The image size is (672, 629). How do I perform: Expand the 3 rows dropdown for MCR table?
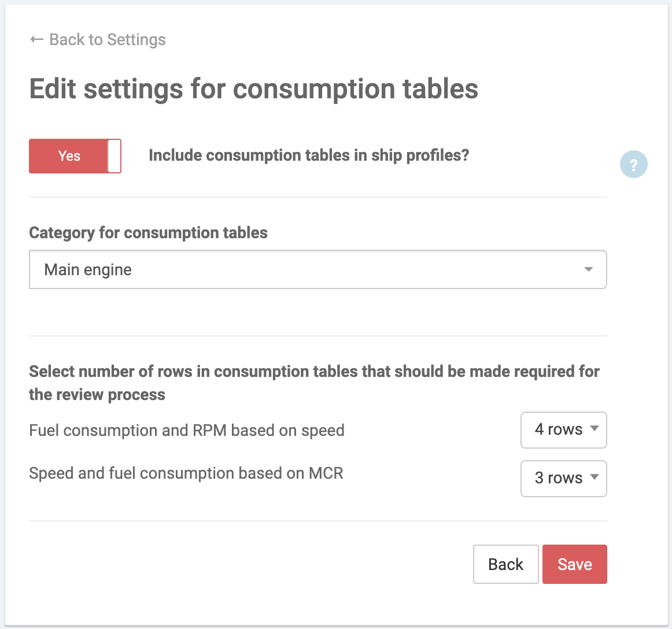pos(563,478)
